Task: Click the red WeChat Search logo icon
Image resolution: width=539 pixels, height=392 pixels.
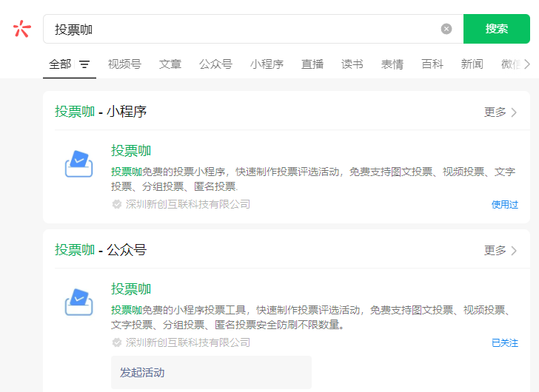Action: (x=22, y=29)
